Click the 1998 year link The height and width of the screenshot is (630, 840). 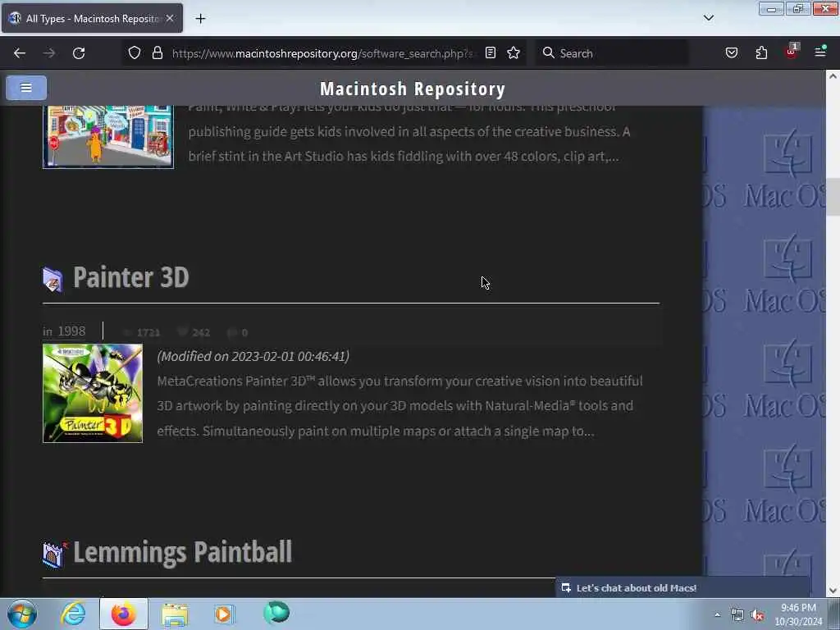tap(71, 331)
